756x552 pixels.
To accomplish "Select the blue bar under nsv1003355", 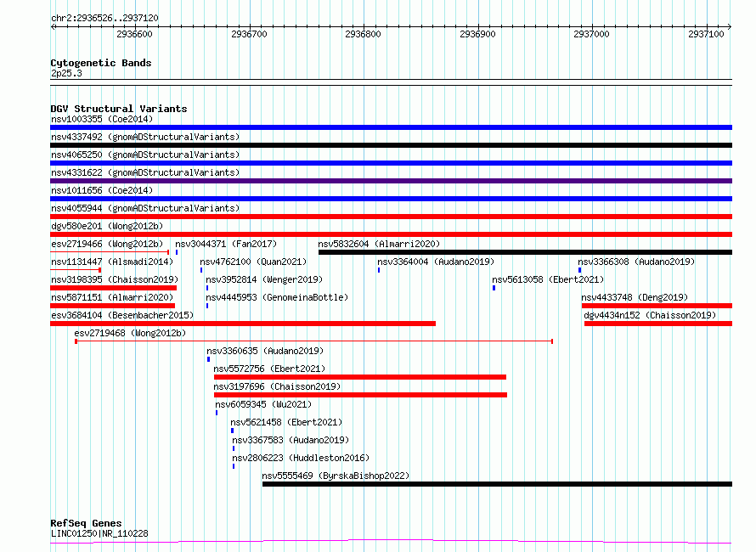I will [391, 127].
